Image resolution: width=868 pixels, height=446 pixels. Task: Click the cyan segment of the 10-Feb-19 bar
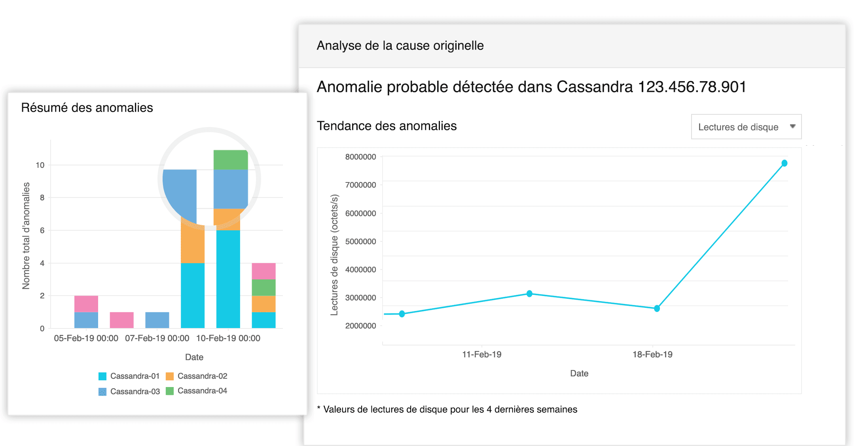228,279
